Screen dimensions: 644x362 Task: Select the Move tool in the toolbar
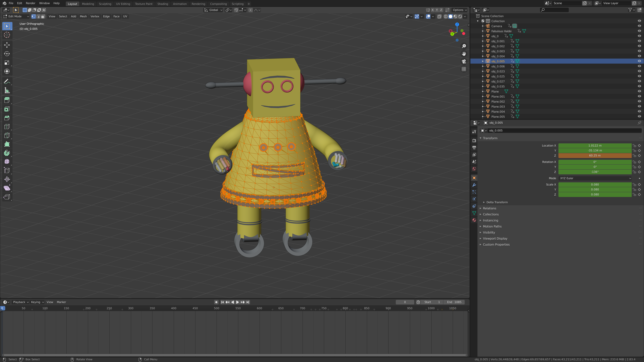[x=7, y=45]
